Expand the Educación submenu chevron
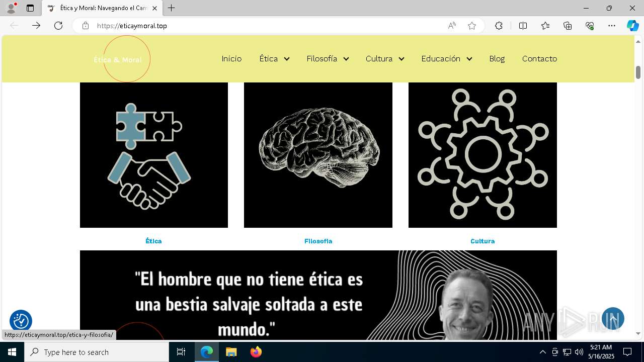Image resolution: width=644 pixels, height=362 pixels. (469, 59)
